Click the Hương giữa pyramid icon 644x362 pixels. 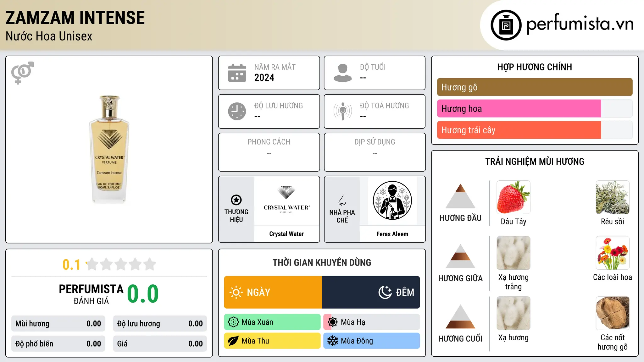click(460, 256)
